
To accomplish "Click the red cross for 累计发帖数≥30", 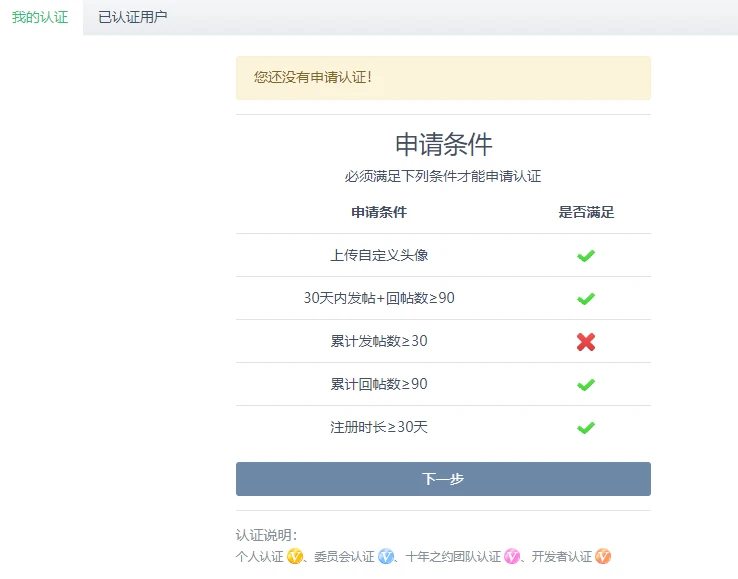I will coord(586,342).
